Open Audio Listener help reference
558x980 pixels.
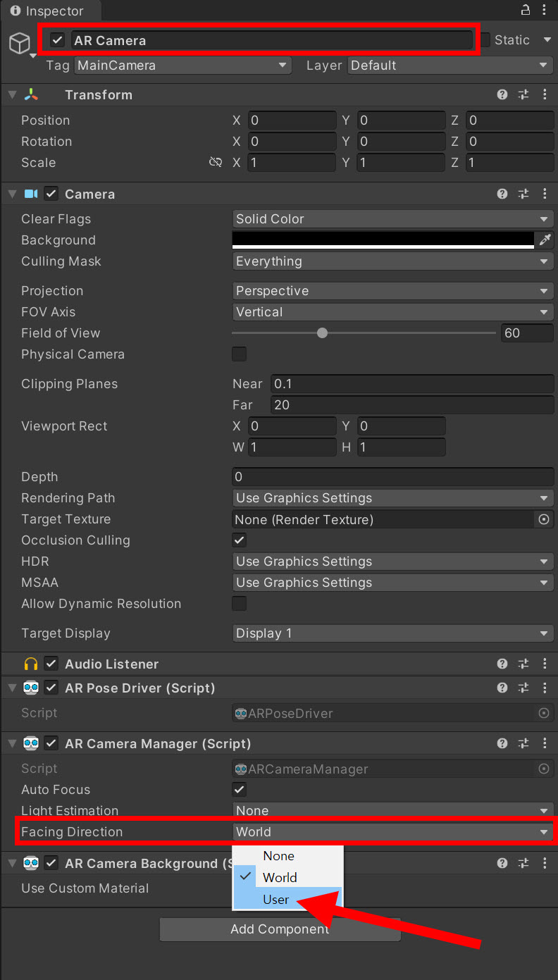click(502, 664)
